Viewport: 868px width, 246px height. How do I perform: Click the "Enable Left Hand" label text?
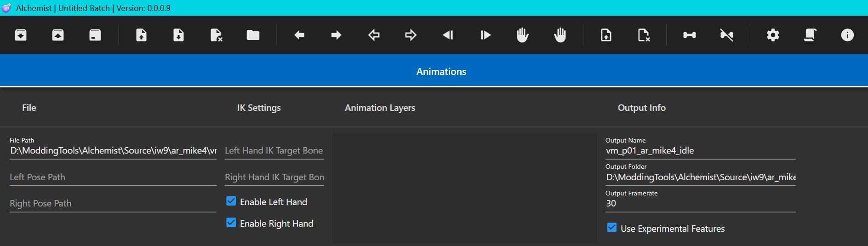[x=274, y=202]
